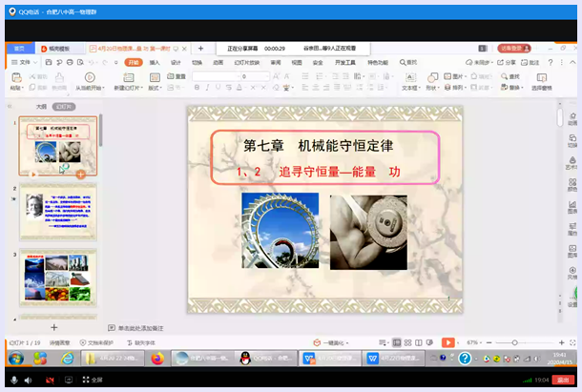Click the grid slide sorter view icon
Screen dimensions: 582x392
(x=407, y=342)
